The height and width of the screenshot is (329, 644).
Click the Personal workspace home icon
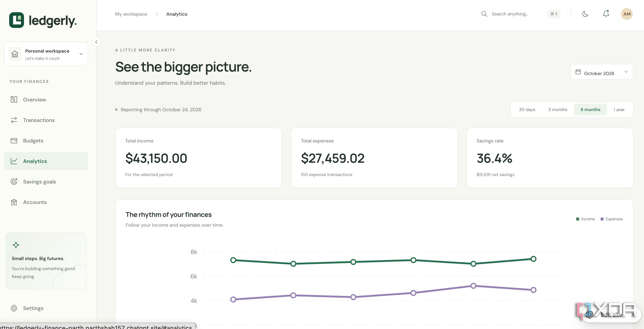pos(15,54)
